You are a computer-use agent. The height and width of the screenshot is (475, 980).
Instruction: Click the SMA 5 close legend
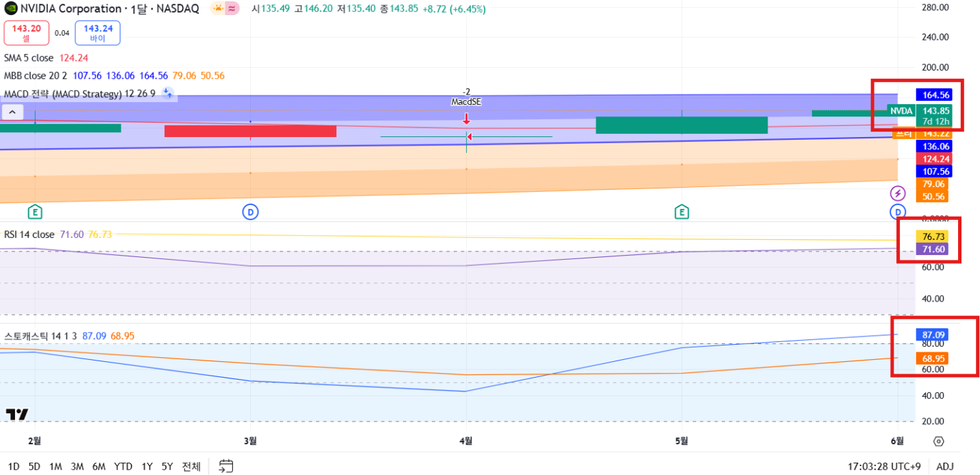[29, 58]
